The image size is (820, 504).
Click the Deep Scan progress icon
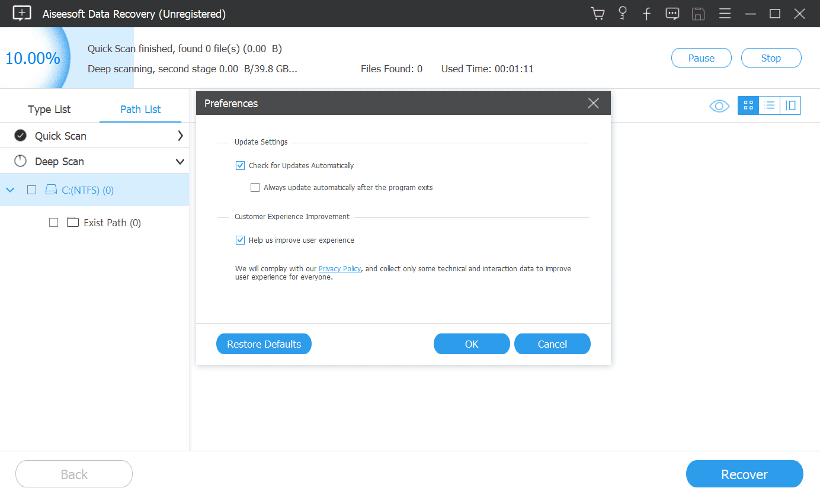coord(21,161)
